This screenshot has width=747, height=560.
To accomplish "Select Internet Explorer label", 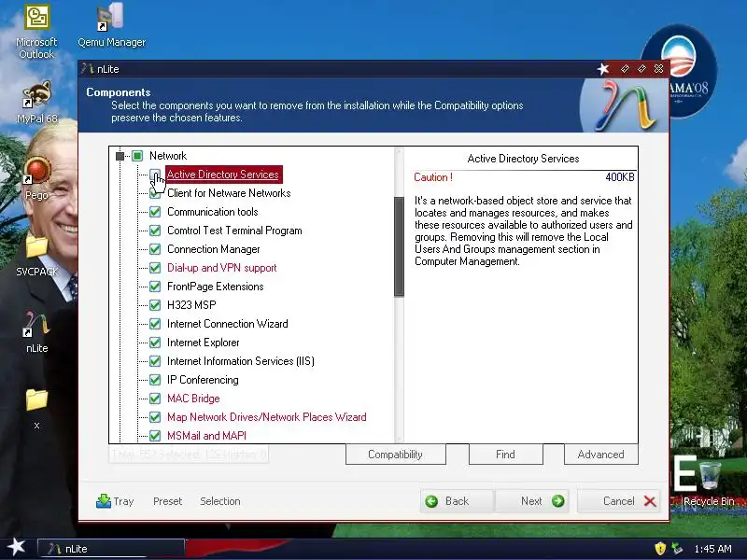I will pyautogui.click(x=203, y=343).
